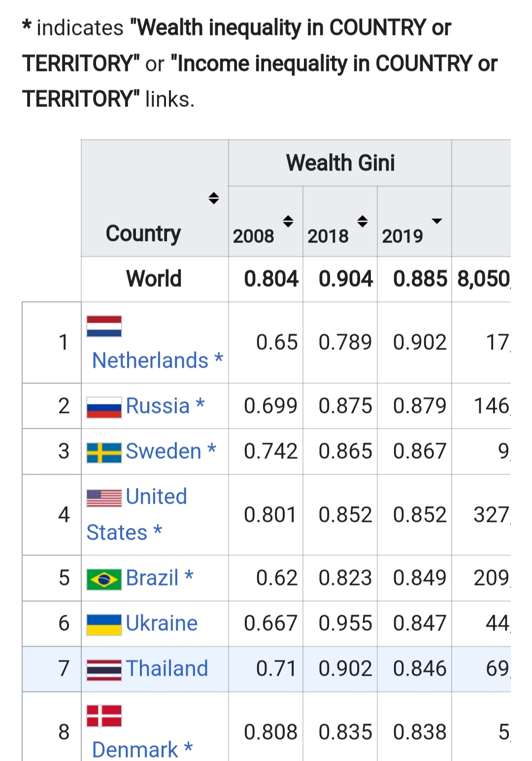Go to the Brazil article
The width and height of the screenshot is (532, 761).
(x=152, y=578)
